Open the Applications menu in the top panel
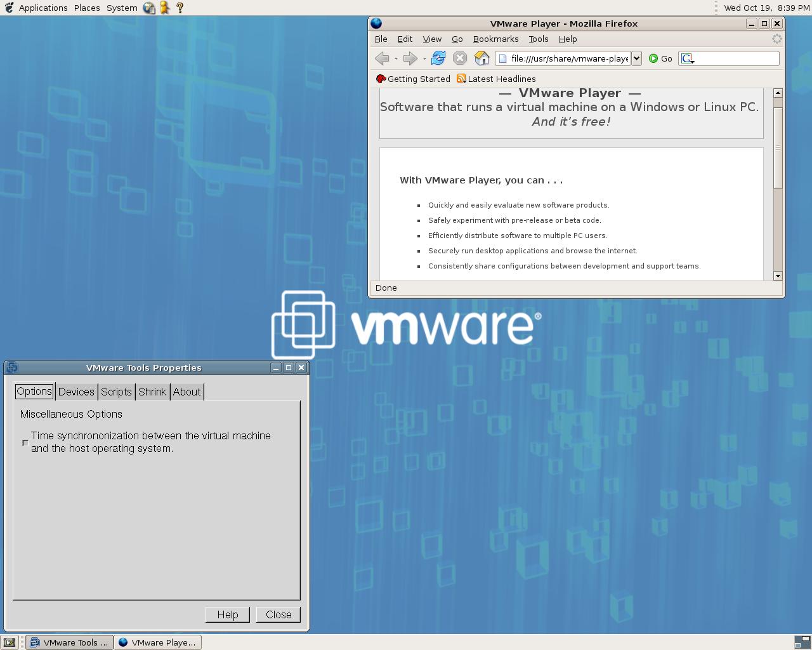The width and height of the screenshot is (812, 650). point(43,8)
